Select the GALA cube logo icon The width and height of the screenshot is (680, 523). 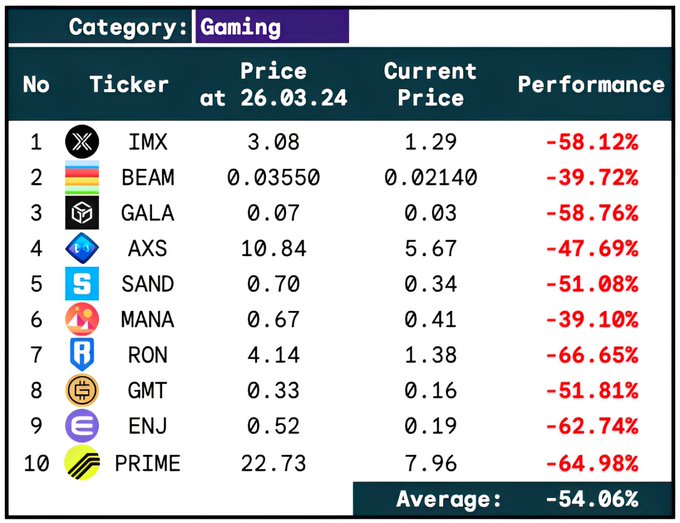pos(82,213)
